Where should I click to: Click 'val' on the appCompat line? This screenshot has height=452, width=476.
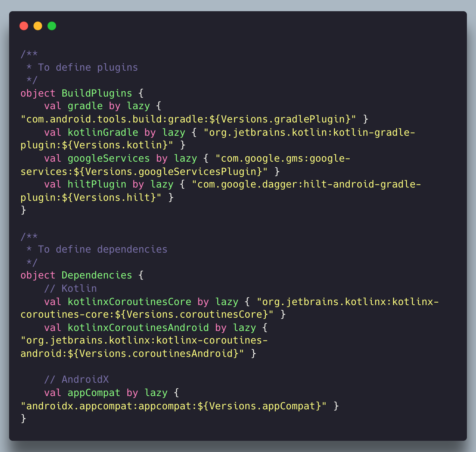53,393
